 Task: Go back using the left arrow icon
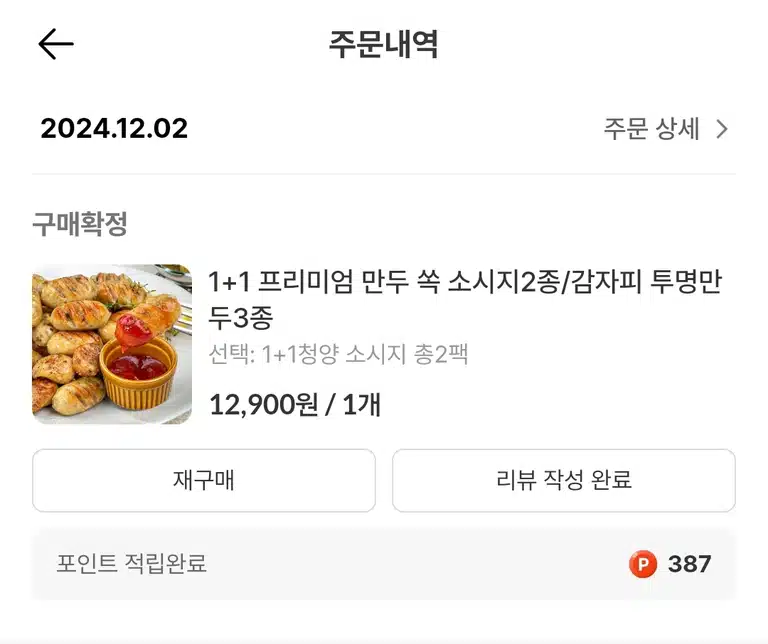pyautogui.click(x=56, y=44)
